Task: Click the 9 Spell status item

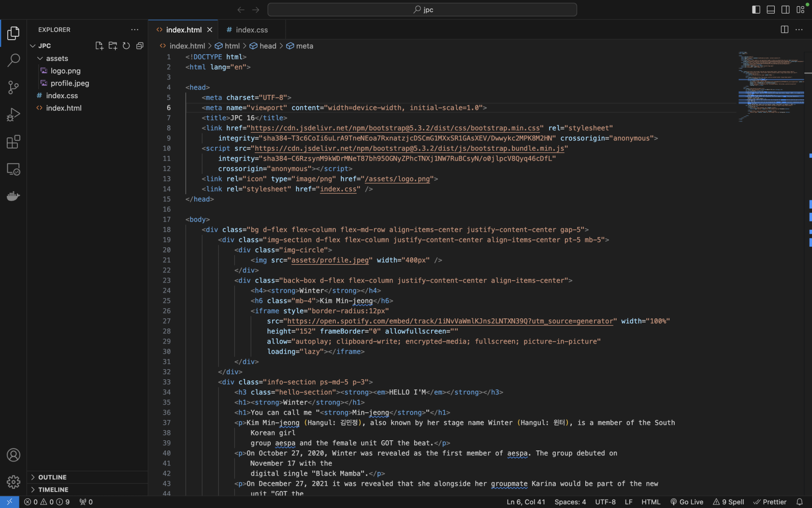Action: point(728,502)
